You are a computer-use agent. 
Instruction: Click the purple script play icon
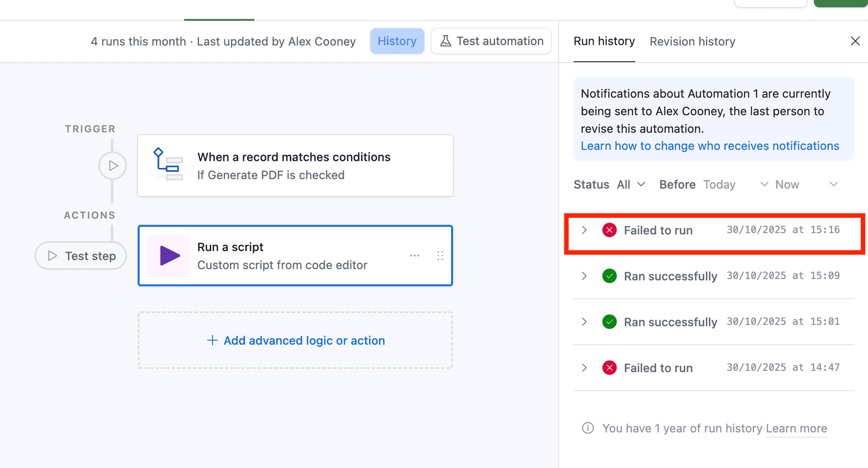168,255
